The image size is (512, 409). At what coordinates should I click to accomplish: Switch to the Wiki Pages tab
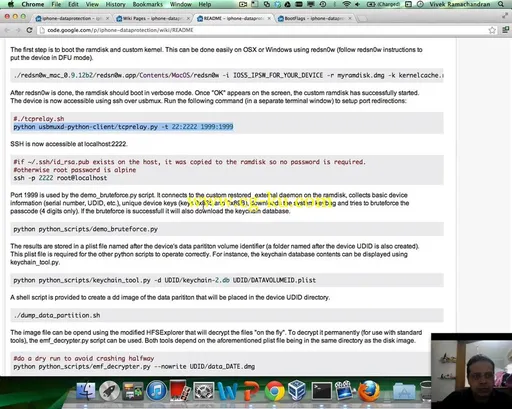click(x=152, y=18)
